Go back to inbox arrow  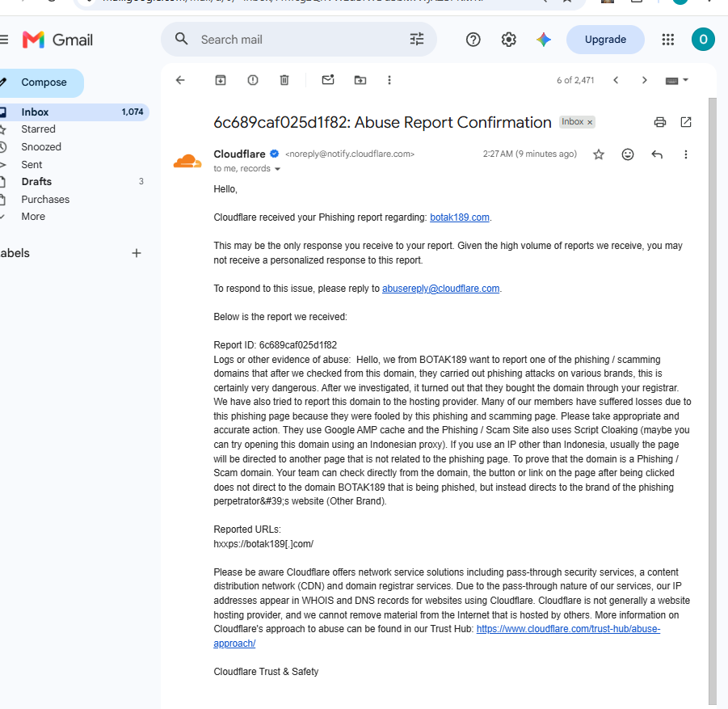tap(180, 80)
